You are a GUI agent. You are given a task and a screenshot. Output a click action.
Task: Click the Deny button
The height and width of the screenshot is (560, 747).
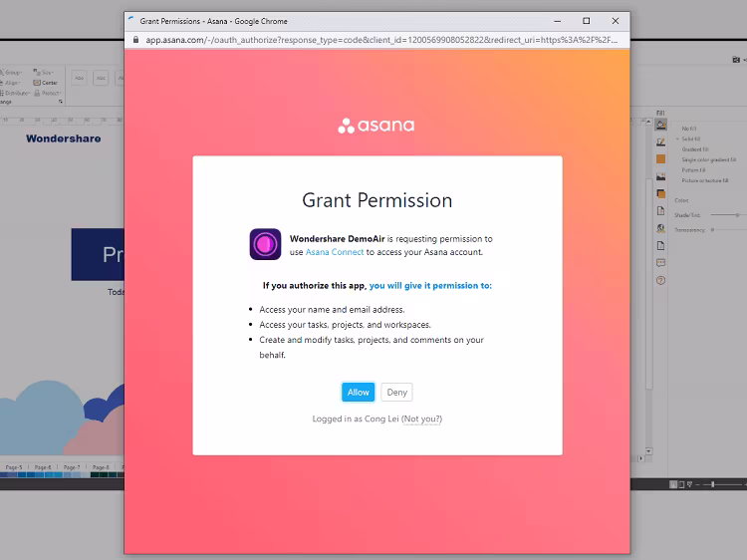point(396,393)
